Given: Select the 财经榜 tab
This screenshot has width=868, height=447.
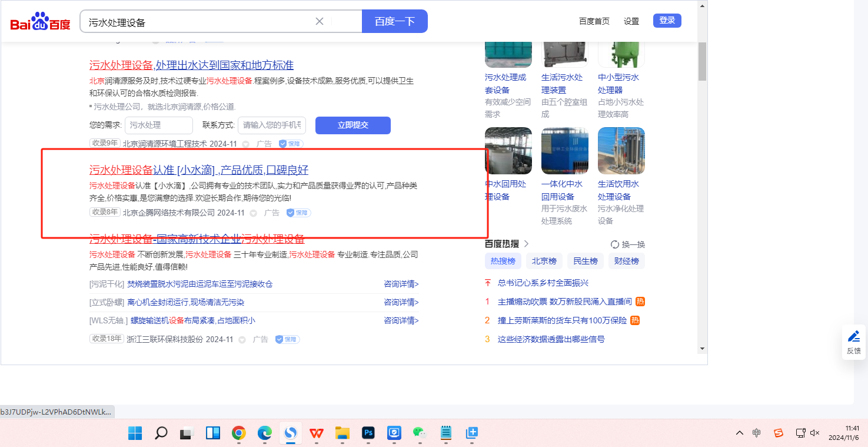Looking at the screenshot, I should 626,261.
